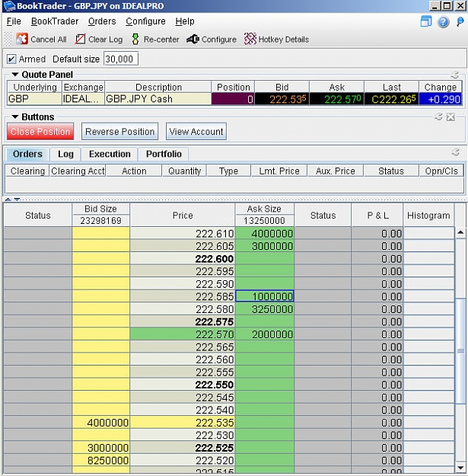Open the blue help question mark icon

(443, 22)
